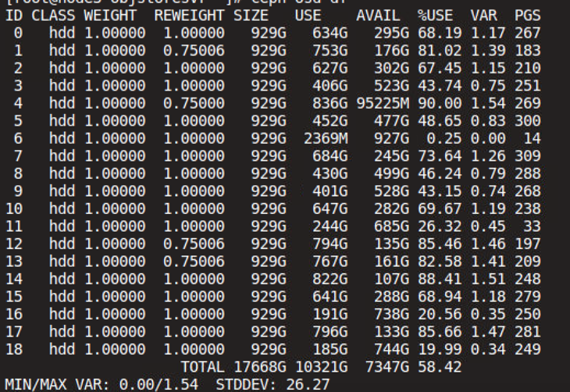Click the AVAIL column header
This screenshot has width=570, height=392.
point(378,16)
